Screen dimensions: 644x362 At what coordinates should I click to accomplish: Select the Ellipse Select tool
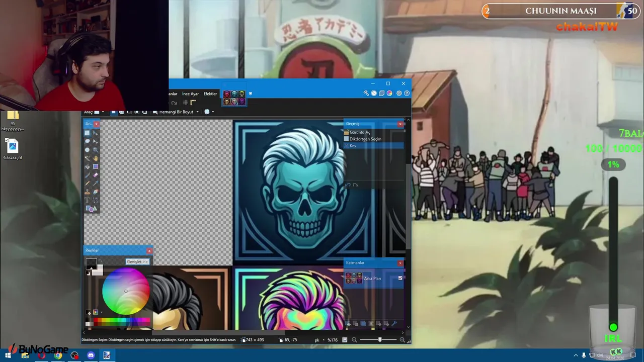87,150
